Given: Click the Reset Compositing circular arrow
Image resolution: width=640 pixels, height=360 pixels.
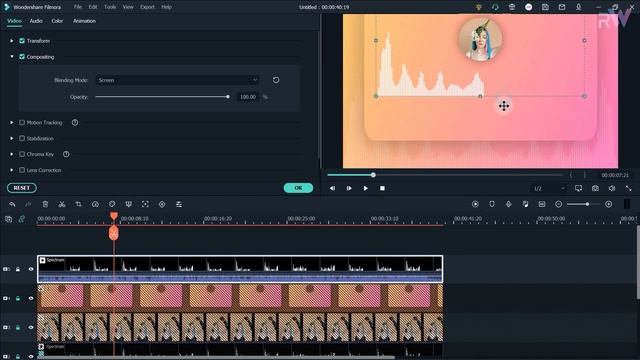Looking at the screenshot, I should pyautogui.click(x=276, y=80).
